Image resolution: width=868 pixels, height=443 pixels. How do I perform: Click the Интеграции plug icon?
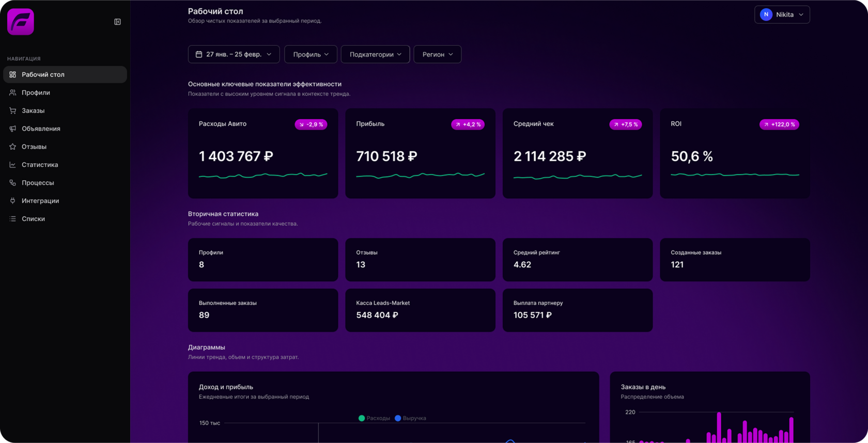tap(13, 201)
